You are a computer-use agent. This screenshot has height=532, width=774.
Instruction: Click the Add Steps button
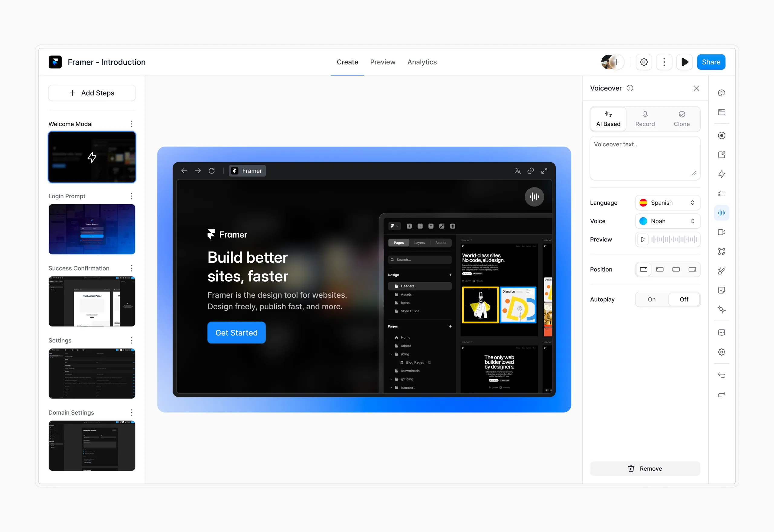(x=92, y=93)
